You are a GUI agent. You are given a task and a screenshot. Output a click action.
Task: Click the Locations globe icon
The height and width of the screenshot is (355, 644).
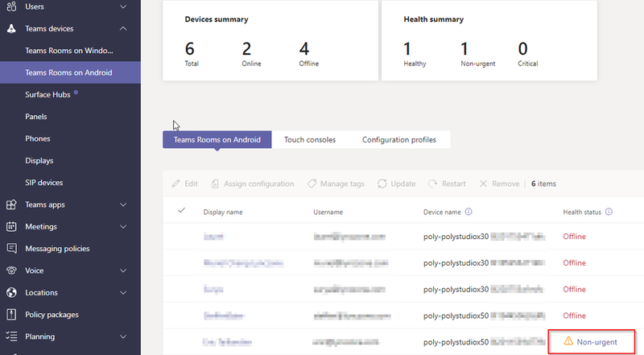pyautogui.click(x=11, y=292)
